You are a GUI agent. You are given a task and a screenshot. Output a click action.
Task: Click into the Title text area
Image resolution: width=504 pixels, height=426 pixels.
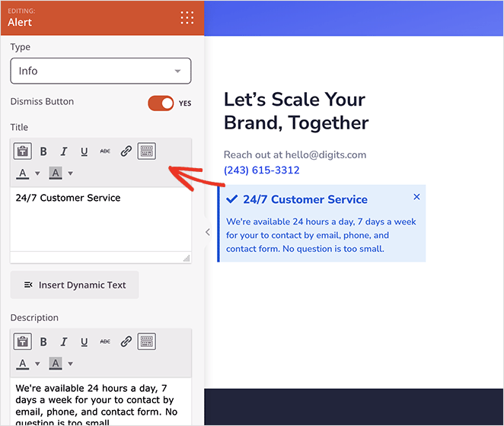(x=100, y=219)
